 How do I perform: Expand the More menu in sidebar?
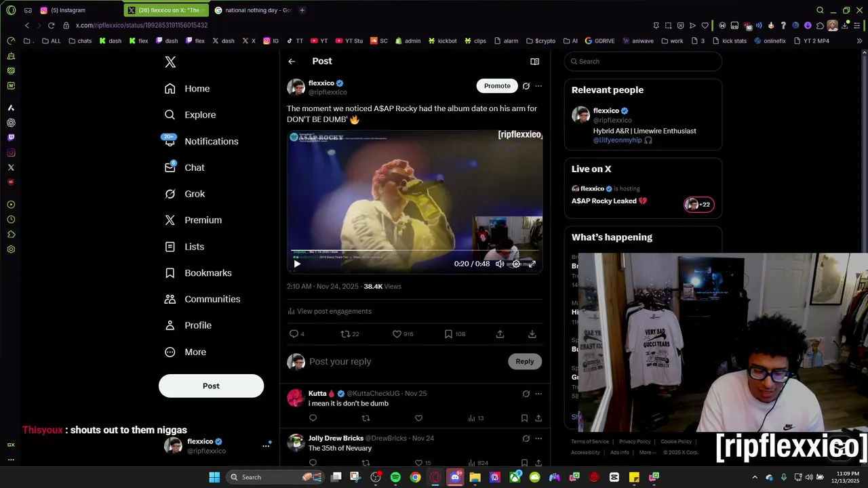click(185, 352)
